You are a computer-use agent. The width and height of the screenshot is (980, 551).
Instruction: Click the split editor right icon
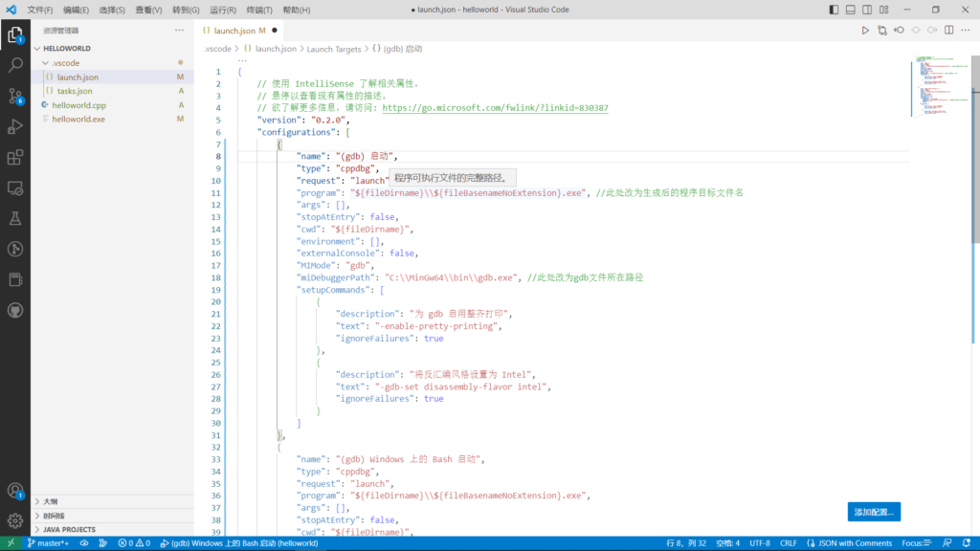pyautogui.click(x=949, y=31)
